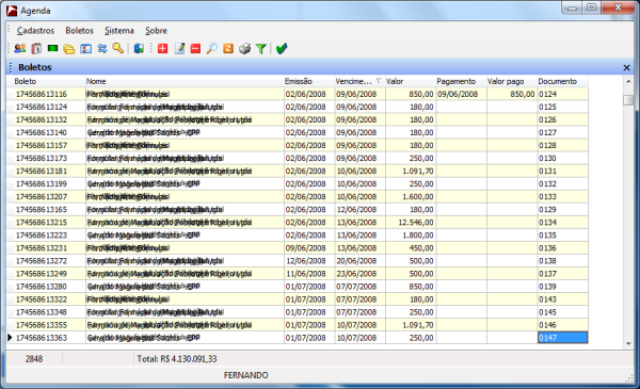Click the FERNANDO user name in status bar
Screen dimensions: 640x389
(x=246, y=375)
